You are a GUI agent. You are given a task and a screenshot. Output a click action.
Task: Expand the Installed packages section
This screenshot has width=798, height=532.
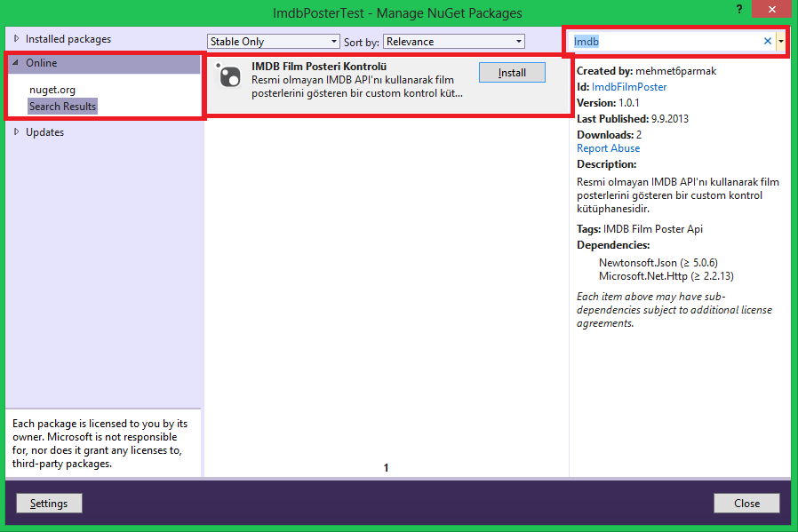16,39
